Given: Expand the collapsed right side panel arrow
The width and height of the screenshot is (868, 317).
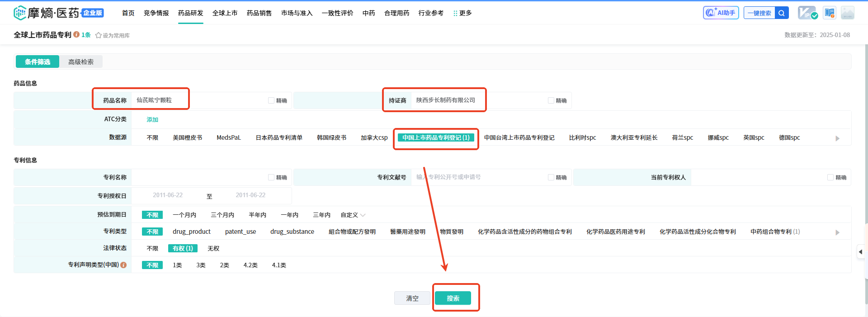Looking at the screenshot, I should (x=861, y=252).
